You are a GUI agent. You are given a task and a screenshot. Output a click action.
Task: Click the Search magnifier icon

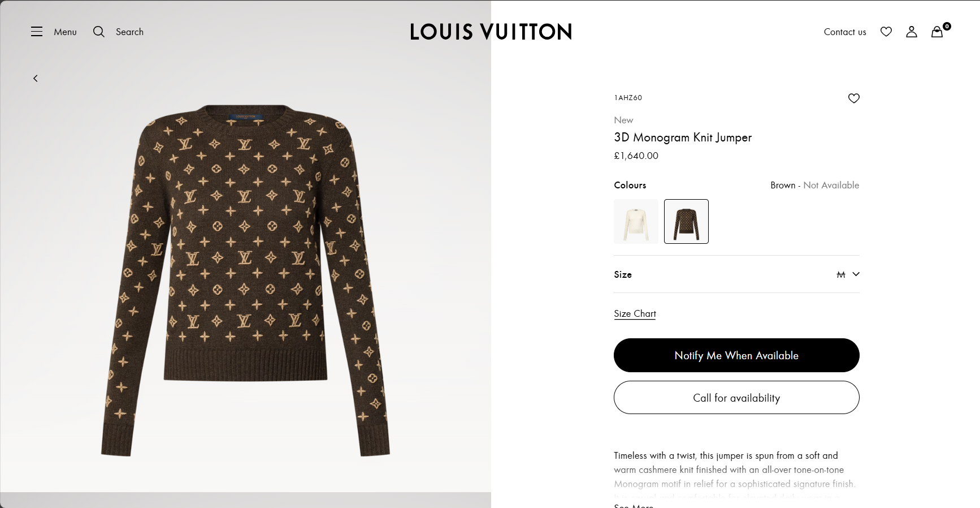(99, 32)
